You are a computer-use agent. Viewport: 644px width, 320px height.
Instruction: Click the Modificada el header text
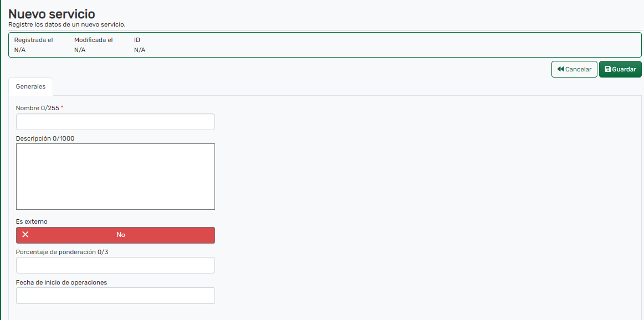(x=93, y=40)
